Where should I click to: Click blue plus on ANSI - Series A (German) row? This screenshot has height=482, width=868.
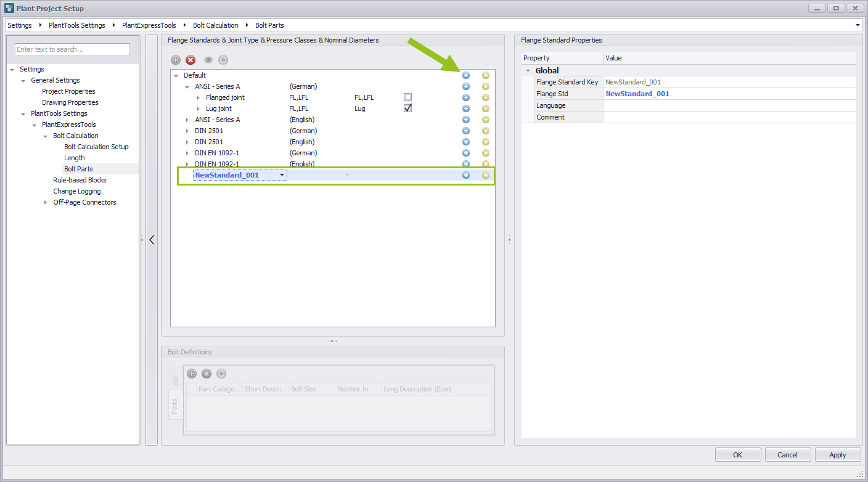(x=466, y=86)
